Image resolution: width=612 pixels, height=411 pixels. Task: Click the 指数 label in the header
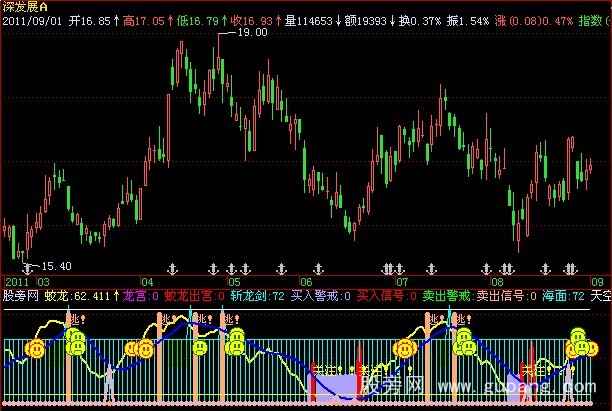(x=588, y=18)
